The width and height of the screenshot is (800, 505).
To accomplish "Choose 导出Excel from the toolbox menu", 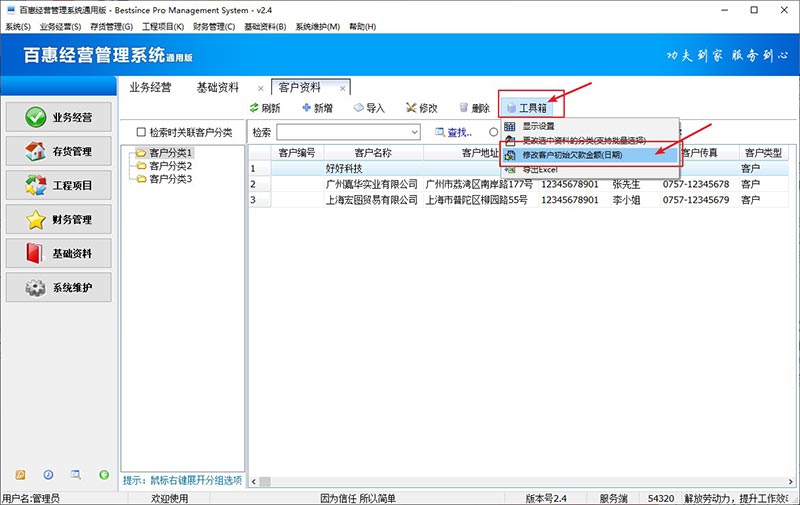I will [540, 169].
